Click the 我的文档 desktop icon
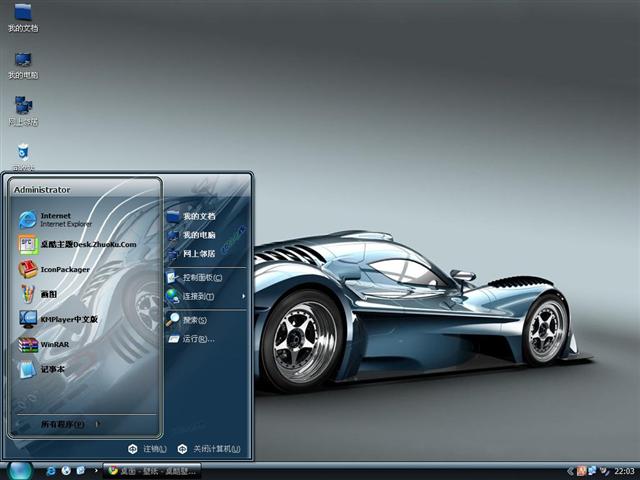Image resolution: width=640 pixels, height=480 pixels. tap(22, 14)
